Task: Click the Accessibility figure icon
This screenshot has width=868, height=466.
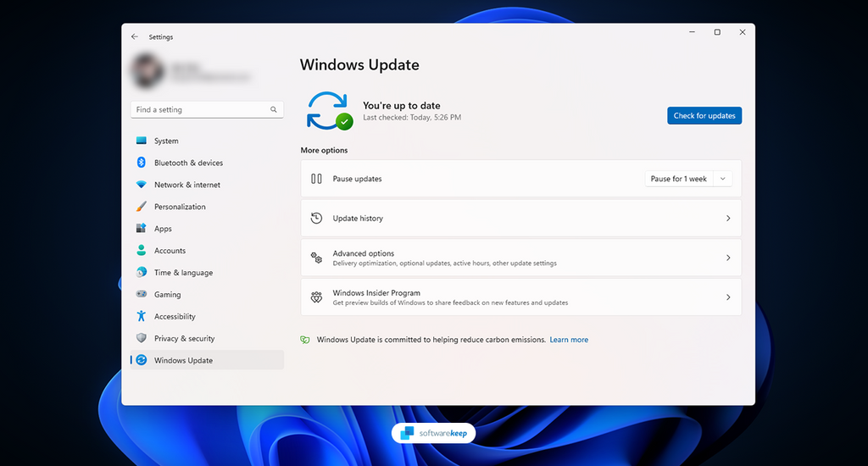Action: pos(142,316)
